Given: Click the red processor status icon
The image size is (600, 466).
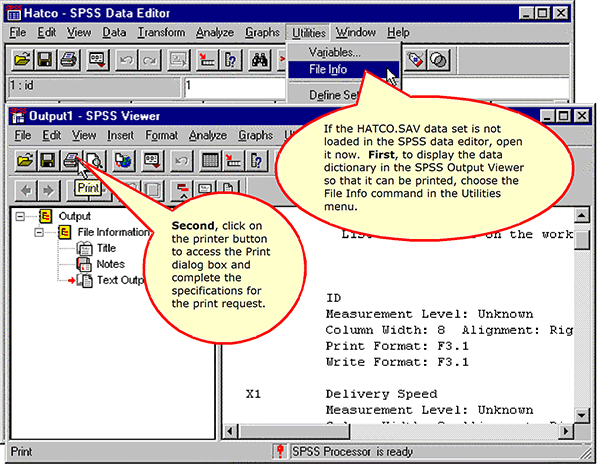Looking at the screenshot, I should coord(280,451).
